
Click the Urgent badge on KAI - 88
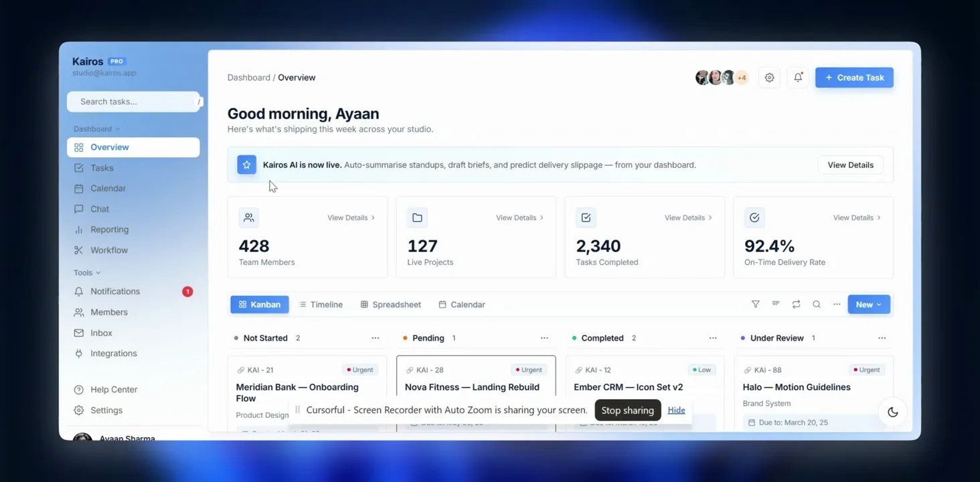click(868, 370)
